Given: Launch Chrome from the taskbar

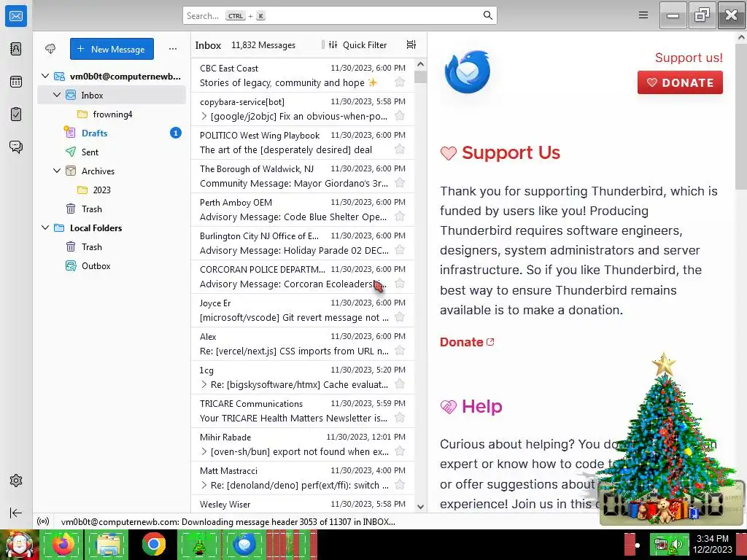Looking at the screenshot, I should coord(153,545).
